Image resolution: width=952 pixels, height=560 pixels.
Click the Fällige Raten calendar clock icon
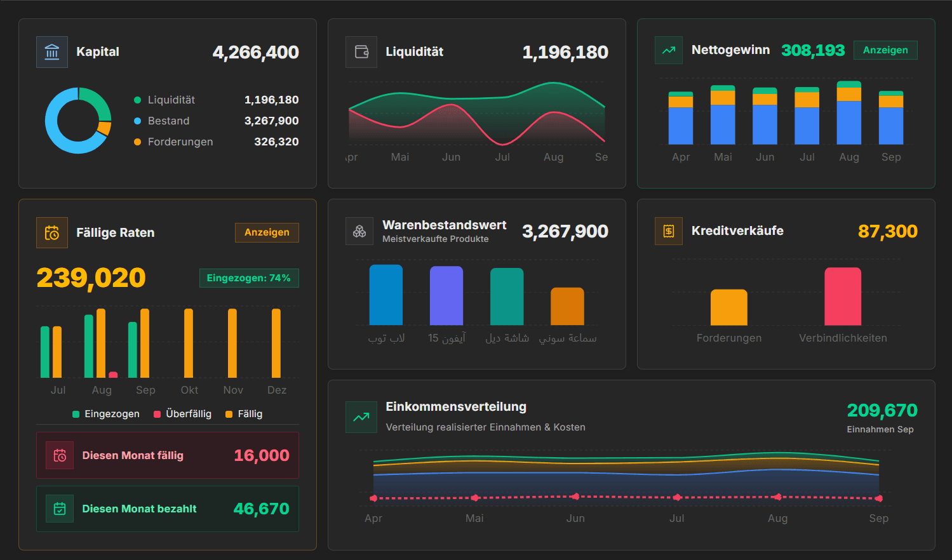point(52,233)
